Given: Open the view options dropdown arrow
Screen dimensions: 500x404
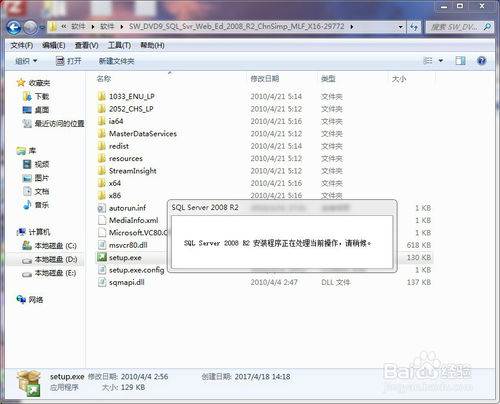Looking at the screenshot, I should (441, 61).
